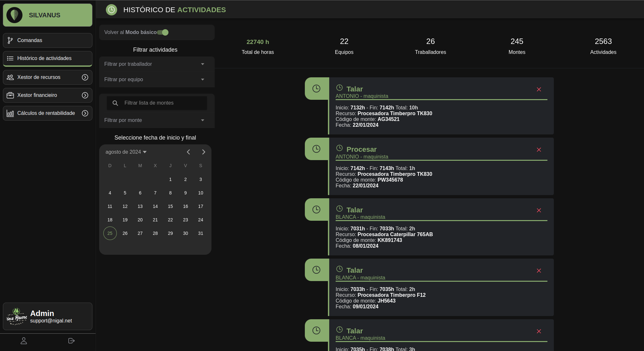Delete the Talar activity with monte JH5643

pyautogui.click(x=539, y=271)
